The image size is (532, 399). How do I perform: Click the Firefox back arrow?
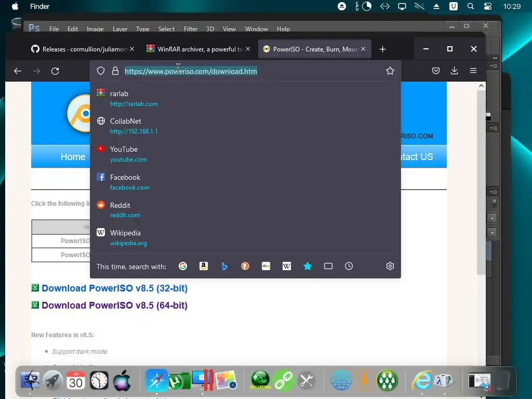18,71
